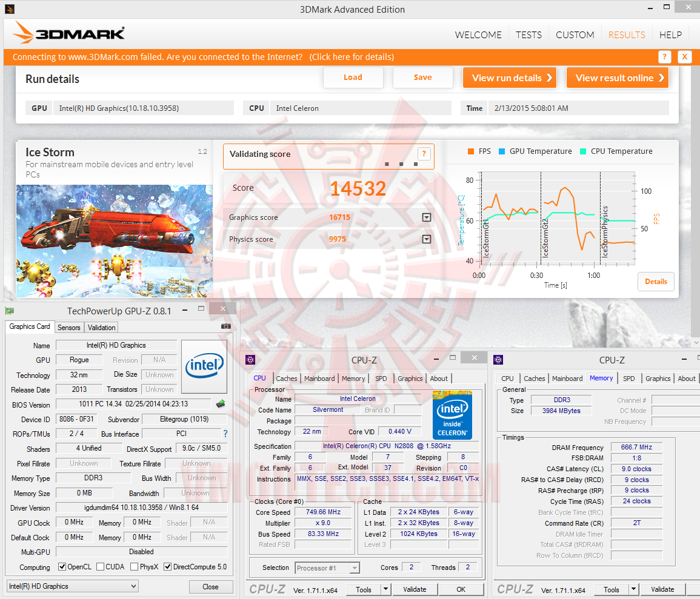Click View run details button
The height and width of the screenshot is (599, 700).
(509, 78)
